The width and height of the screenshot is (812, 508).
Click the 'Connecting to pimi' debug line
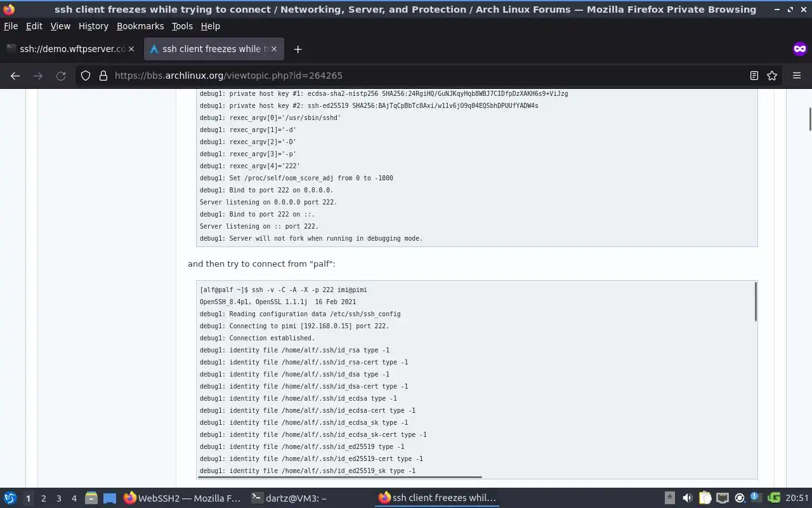294,326
